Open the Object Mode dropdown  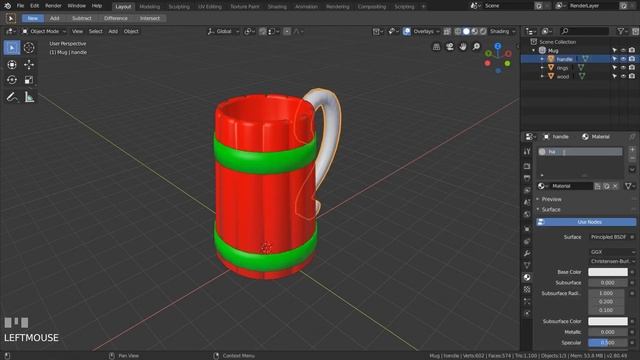44,31
